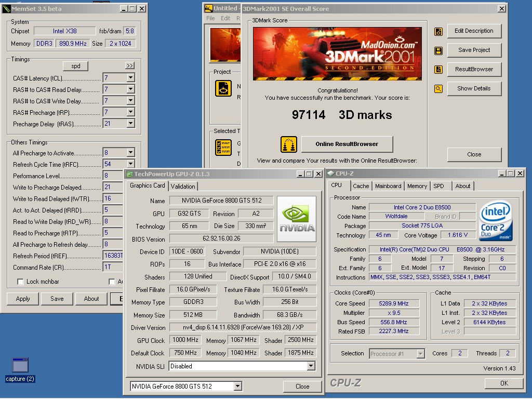Click the Project icon in the Untitled window

point(223,88)
